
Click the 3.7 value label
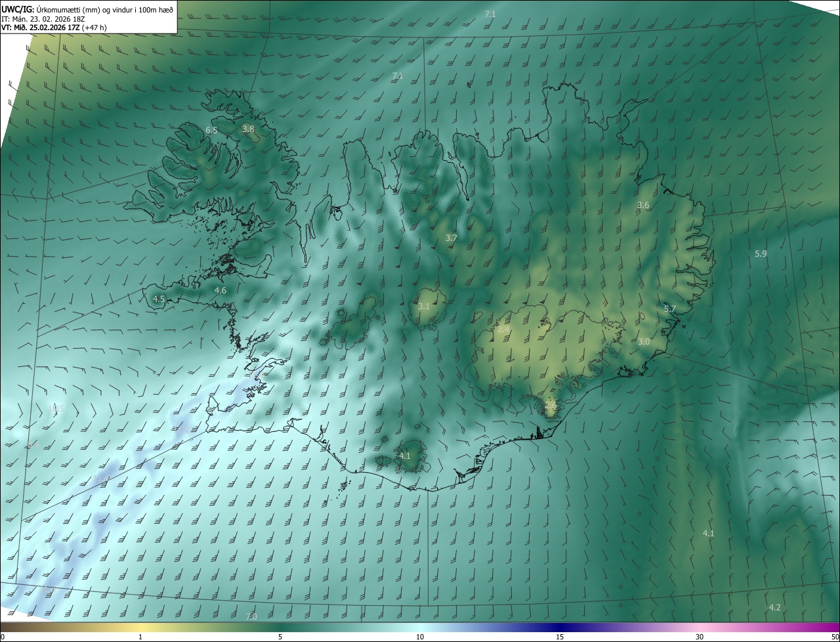[x=451, y=238]
